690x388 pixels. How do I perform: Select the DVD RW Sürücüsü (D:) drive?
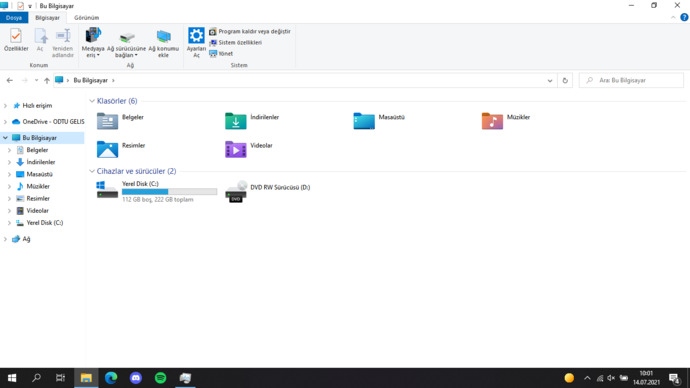tap(268, 191)
